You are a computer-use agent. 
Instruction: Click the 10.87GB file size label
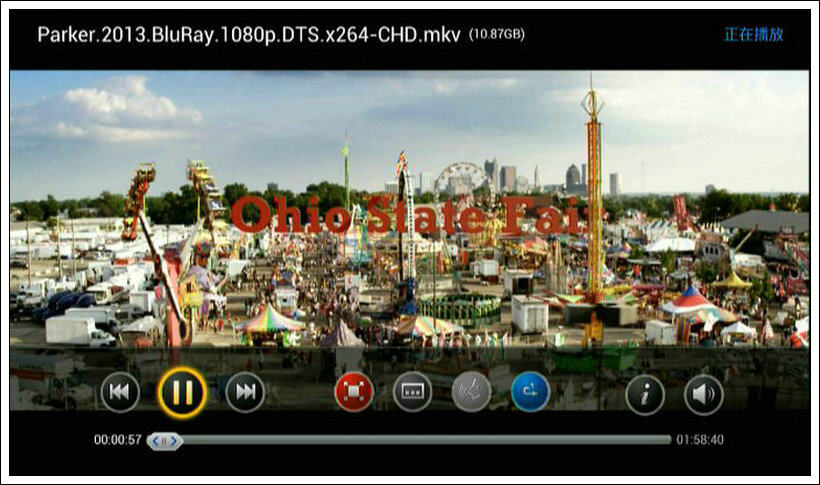click(497, 35)
